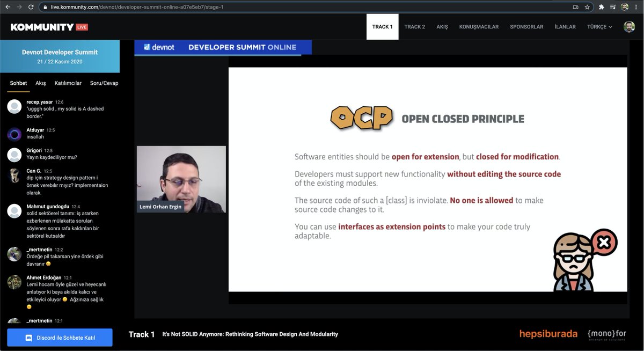
Task: Click the browser forward arrow
Action: click(19, 7)
